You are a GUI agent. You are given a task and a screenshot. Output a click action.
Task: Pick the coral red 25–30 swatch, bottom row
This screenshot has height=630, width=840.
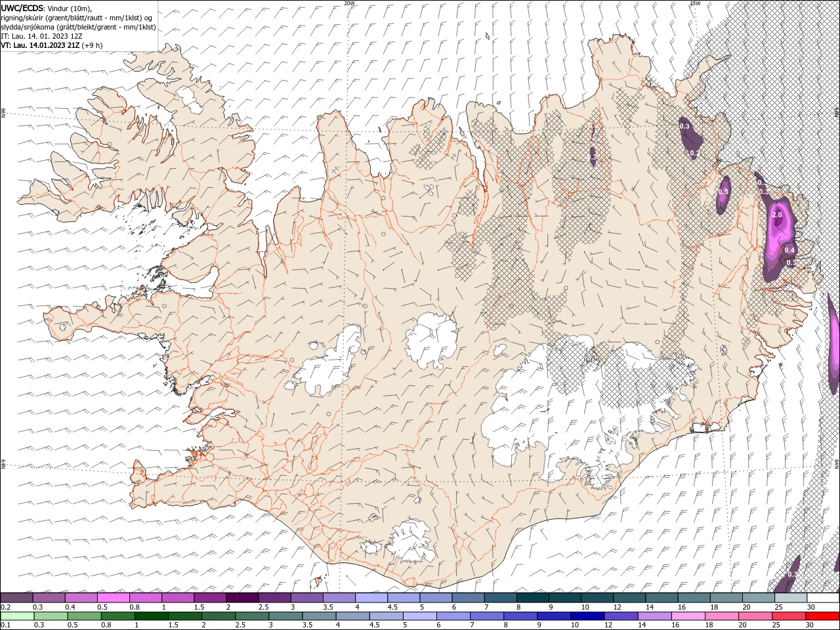789,616
